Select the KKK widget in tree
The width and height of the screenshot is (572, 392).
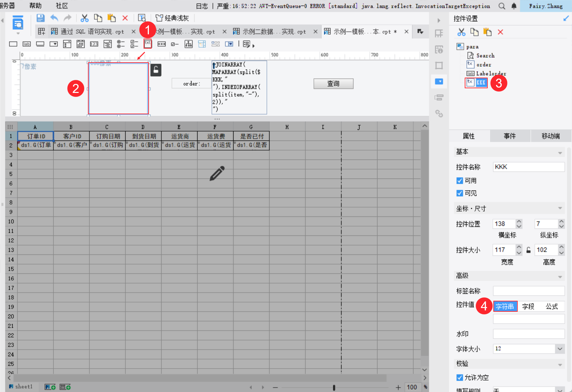481,83
